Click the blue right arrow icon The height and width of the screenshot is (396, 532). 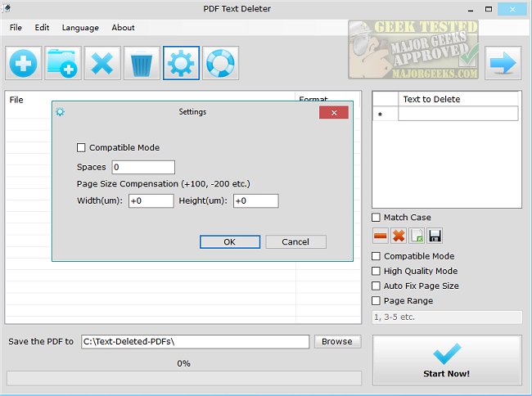[x=503, y=63]
